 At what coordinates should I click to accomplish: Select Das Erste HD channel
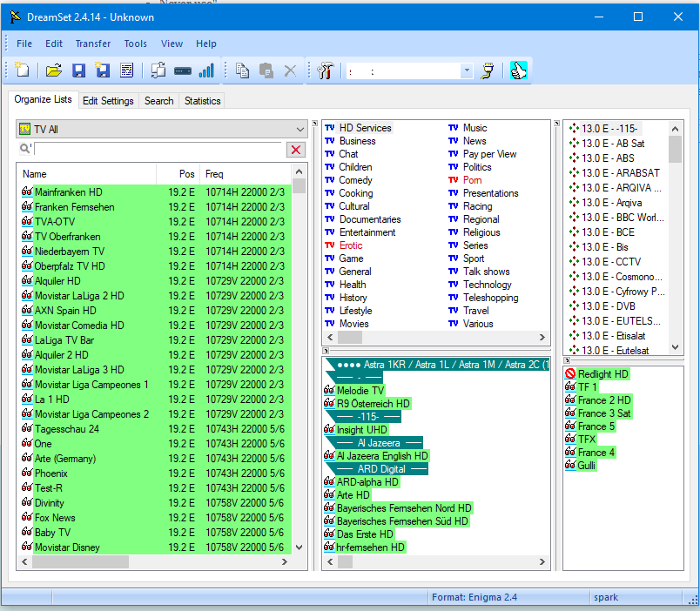[x=365, y=534]
